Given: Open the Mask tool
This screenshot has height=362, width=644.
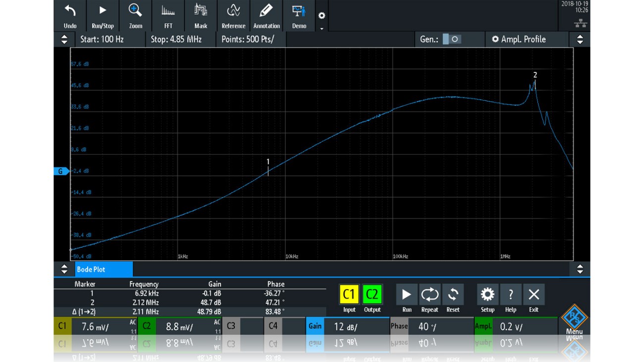Looking at the screenshot, I should [200, 15].
